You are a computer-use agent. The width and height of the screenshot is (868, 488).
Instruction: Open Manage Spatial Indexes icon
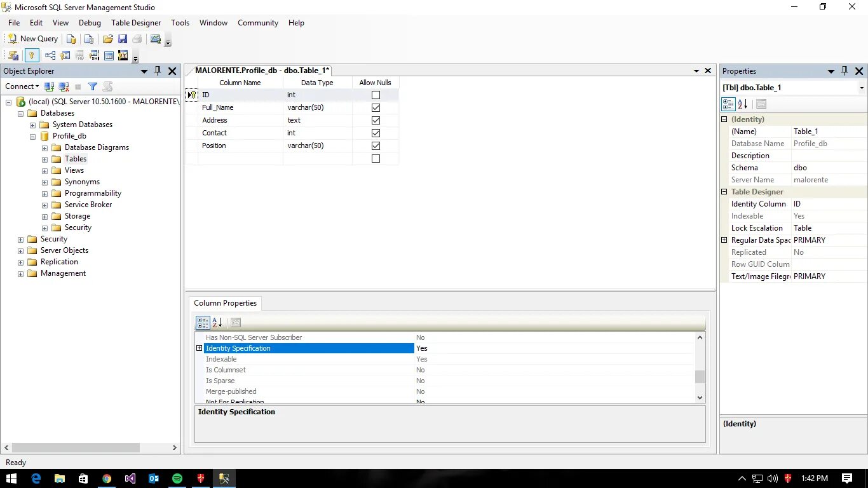(x=123, y=55)
